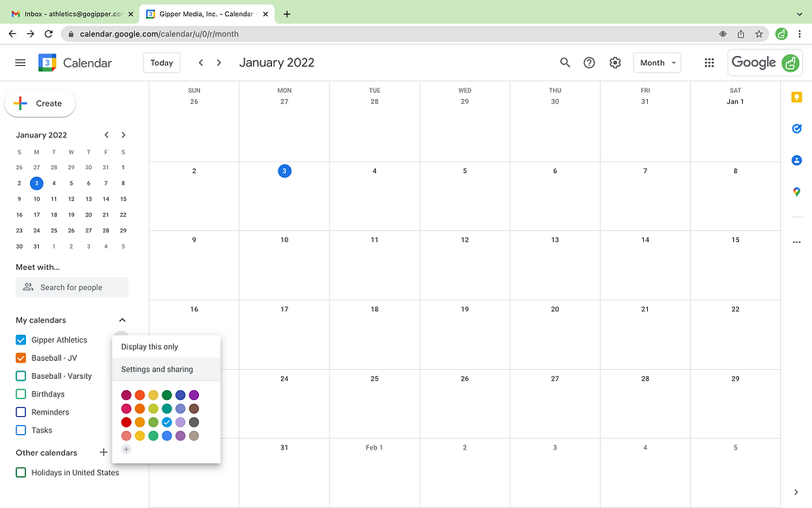Image resolution: width=812 pixels, height=508 pixels.
Task: Open Settings and sharing
Action: tap(166, 370)
